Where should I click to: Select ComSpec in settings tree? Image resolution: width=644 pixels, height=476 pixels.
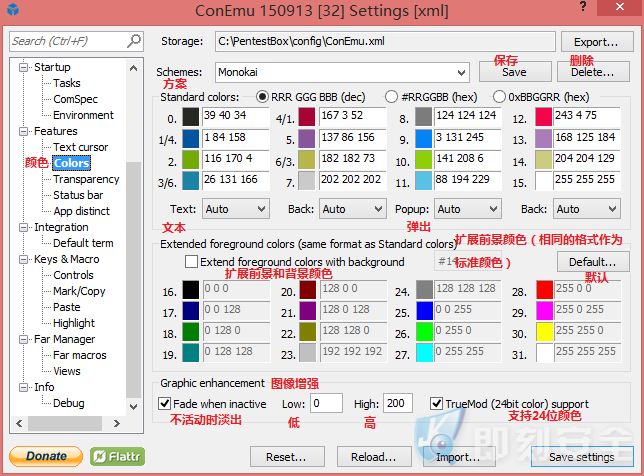75,99
